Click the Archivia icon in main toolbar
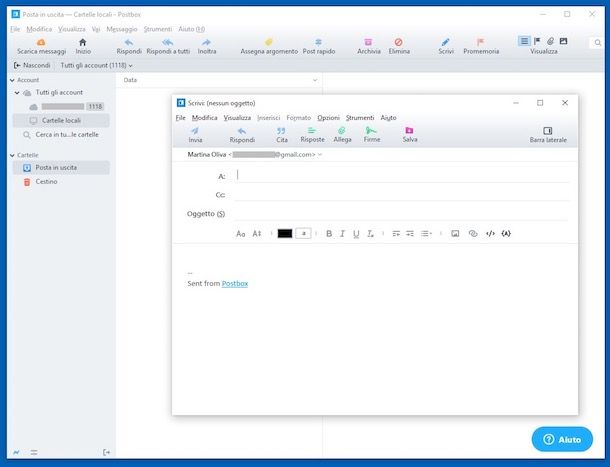The width and height of the screenshot is (610, 467). (369, 45)
